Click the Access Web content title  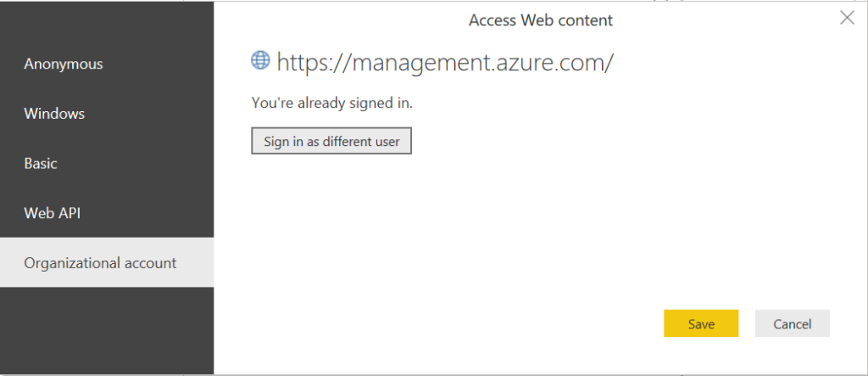tap(541, 20)
